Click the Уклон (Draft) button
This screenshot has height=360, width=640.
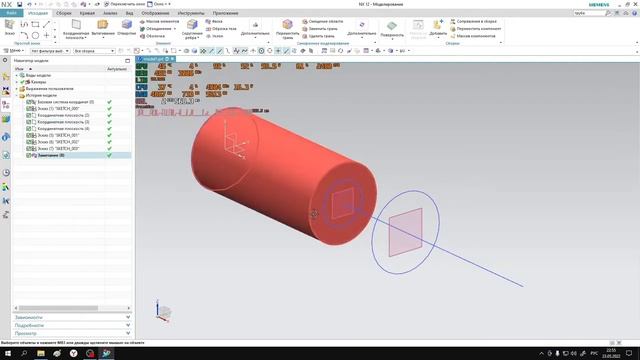215,36
